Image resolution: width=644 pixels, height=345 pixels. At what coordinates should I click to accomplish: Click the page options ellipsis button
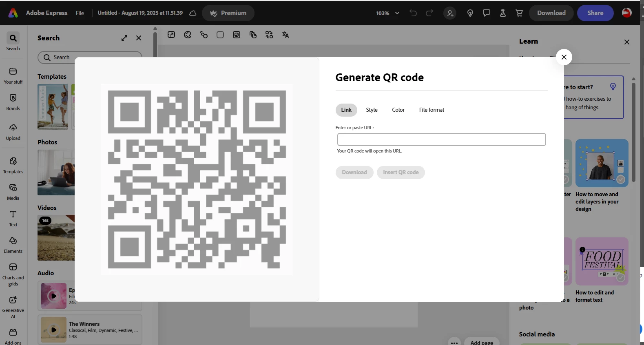tap(454, 342)
